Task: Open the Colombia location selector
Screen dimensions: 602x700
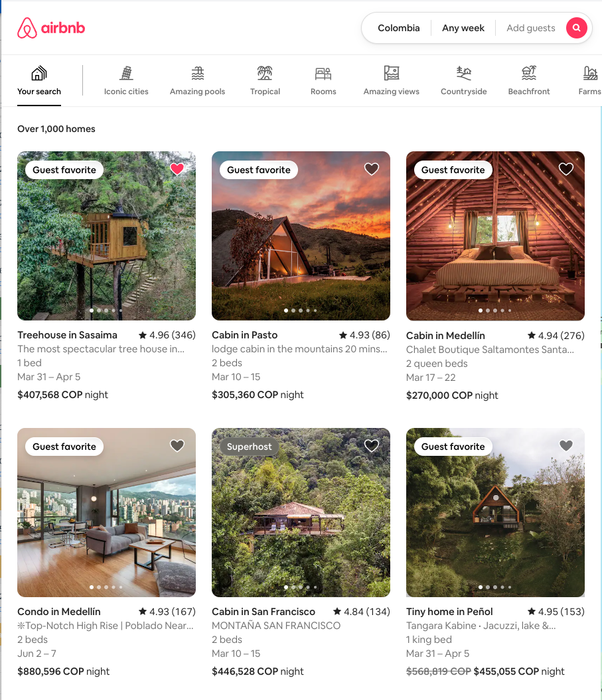Action: pos(398,28)
